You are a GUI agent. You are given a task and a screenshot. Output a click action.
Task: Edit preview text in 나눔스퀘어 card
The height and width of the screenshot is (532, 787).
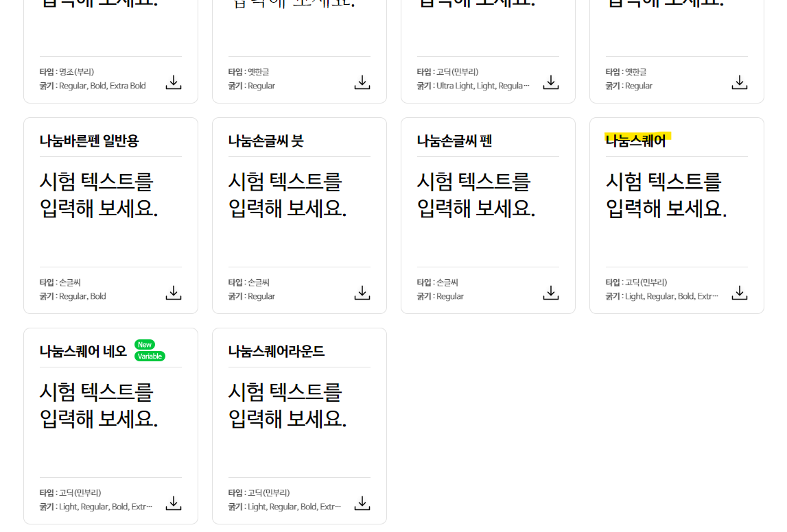tap(666, 195)
